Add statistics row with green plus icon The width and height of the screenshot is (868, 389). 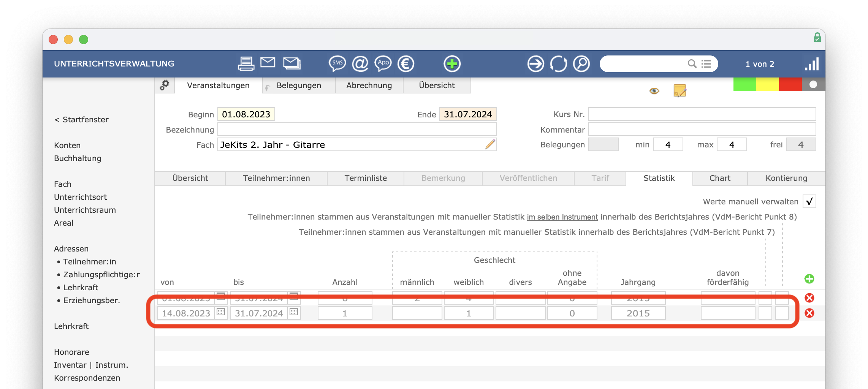point(809,279)
